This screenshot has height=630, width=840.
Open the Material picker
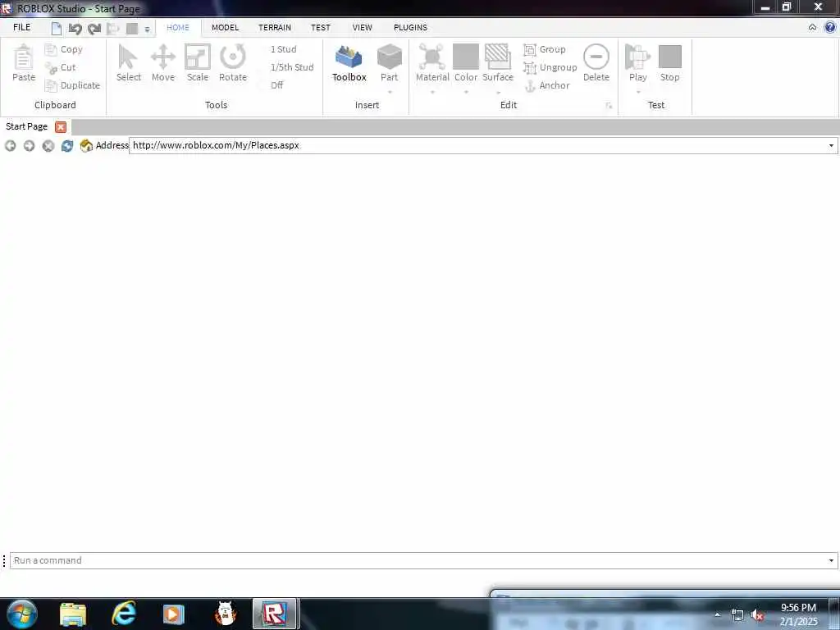click(432, 63)
